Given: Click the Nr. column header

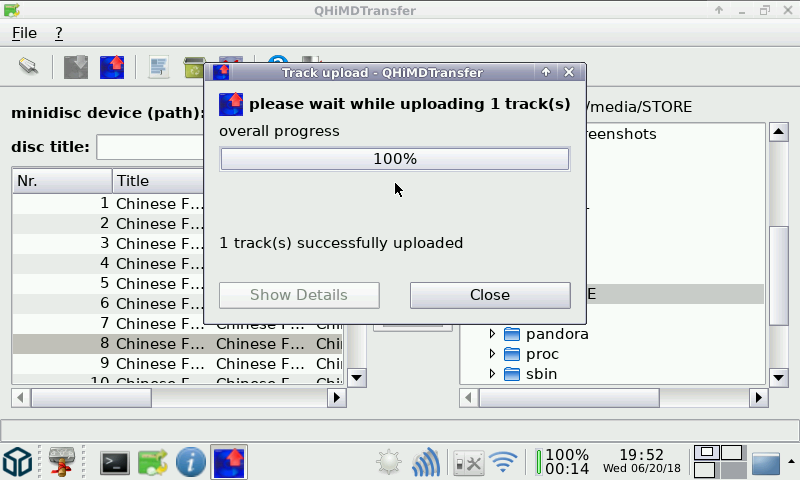Looking at the screenshot, I should [62, 181].
